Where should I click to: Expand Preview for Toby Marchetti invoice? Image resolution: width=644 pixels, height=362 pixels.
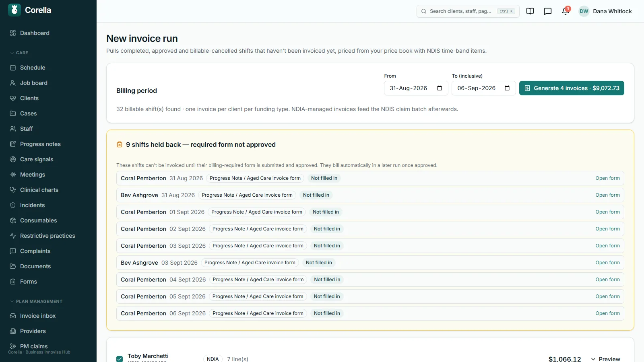(605, 359)
